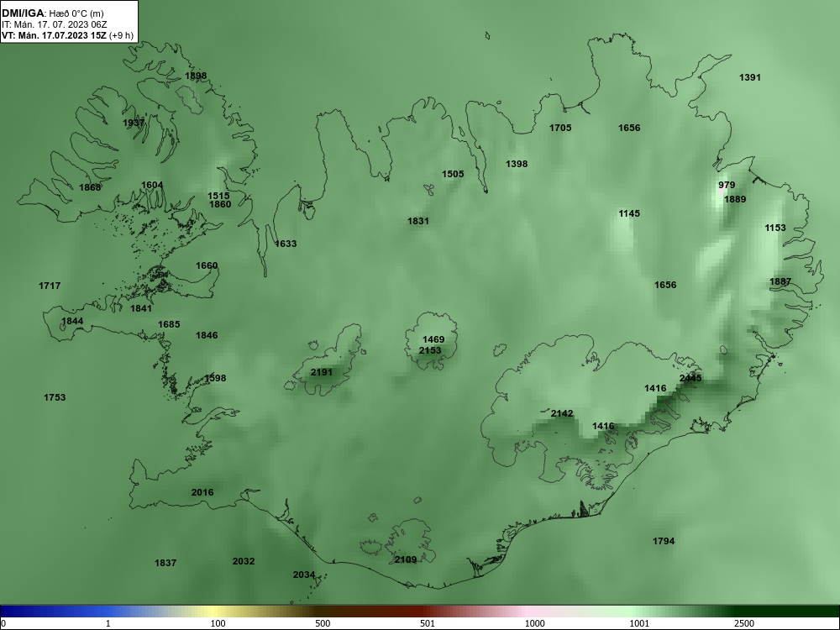Select the 1837 label
This screenshot has width=840, height=630.
pos(165,563)
